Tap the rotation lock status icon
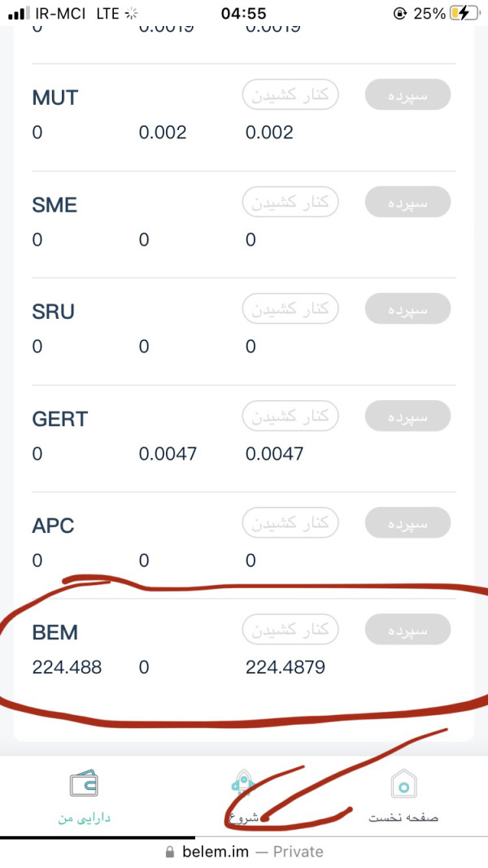 click(399, 13)
